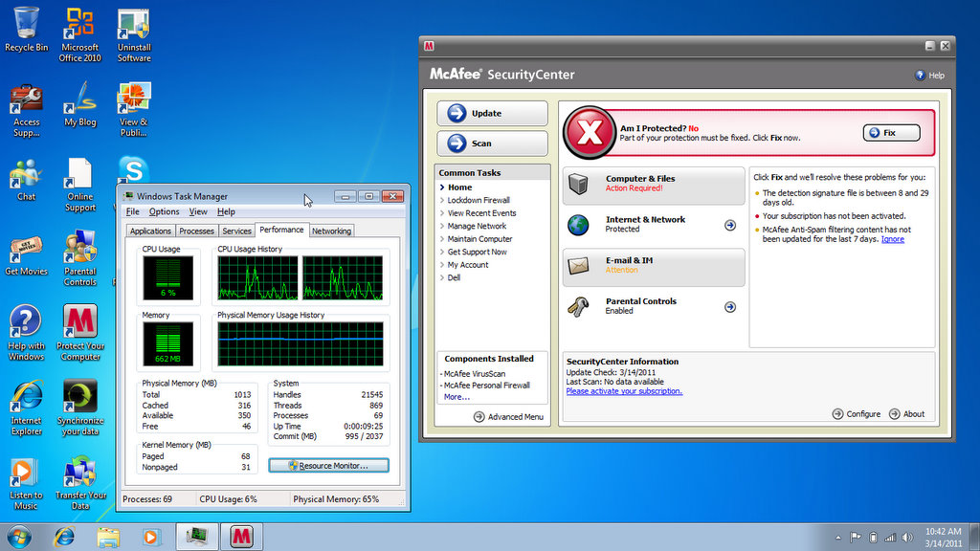
Task: Open the Online Support desktop shortcut
Action: [x=80, y=185]
